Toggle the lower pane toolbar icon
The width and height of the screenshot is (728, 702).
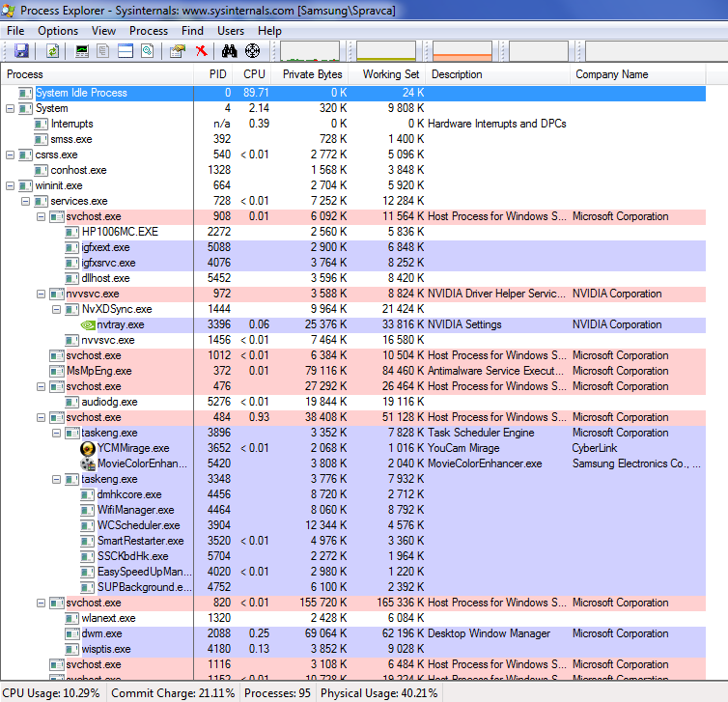(125, 51)
